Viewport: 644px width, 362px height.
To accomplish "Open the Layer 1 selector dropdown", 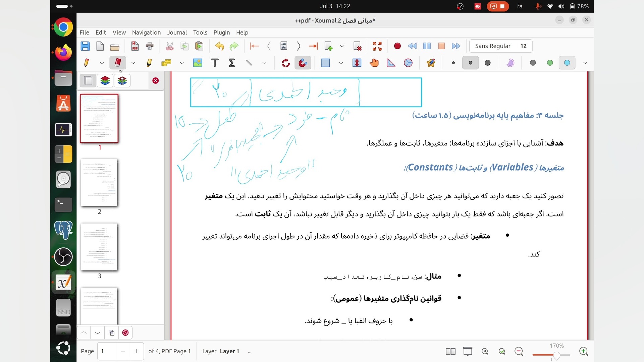I will point(249,352).
